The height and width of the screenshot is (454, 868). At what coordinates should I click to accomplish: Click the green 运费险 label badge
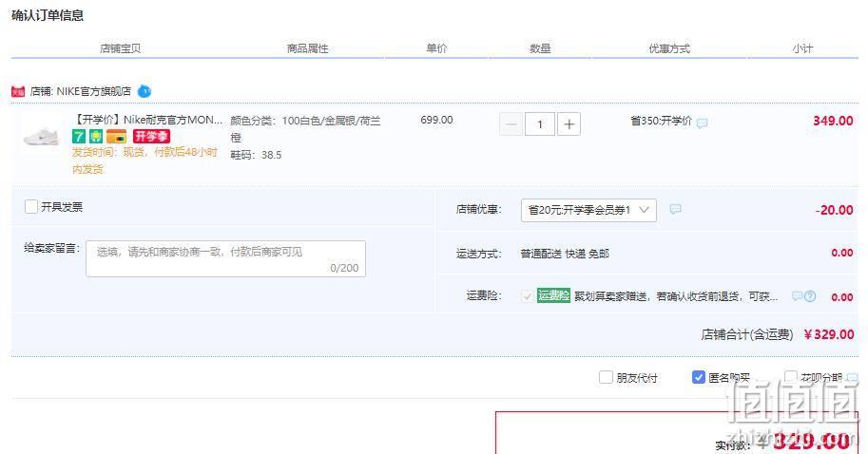[553, 295]
